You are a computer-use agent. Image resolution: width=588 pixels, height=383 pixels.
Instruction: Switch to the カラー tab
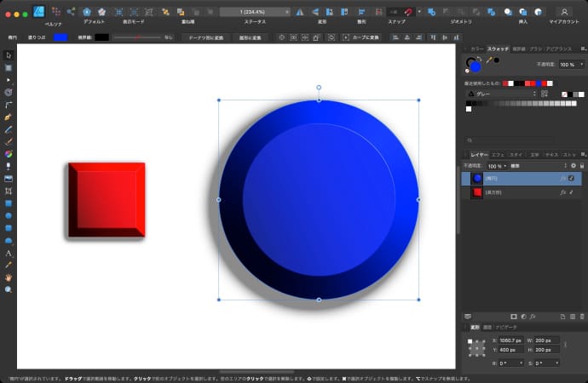pyautogui.click(x=476, y=49)
